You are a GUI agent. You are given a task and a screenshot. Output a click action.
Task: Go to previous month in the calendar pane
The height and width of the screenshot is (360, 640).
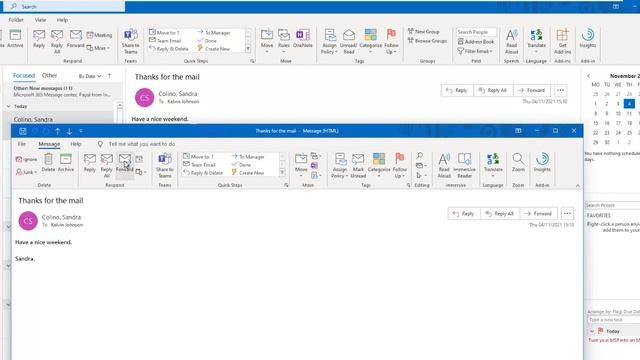[589, 76]
